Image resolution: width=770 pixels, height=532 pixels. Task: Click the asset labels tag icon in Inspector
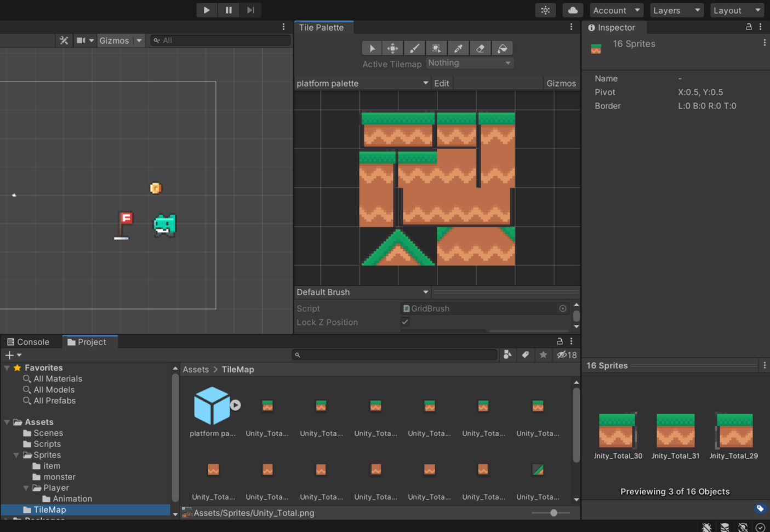pyautogui.click(x=760, y=509)
